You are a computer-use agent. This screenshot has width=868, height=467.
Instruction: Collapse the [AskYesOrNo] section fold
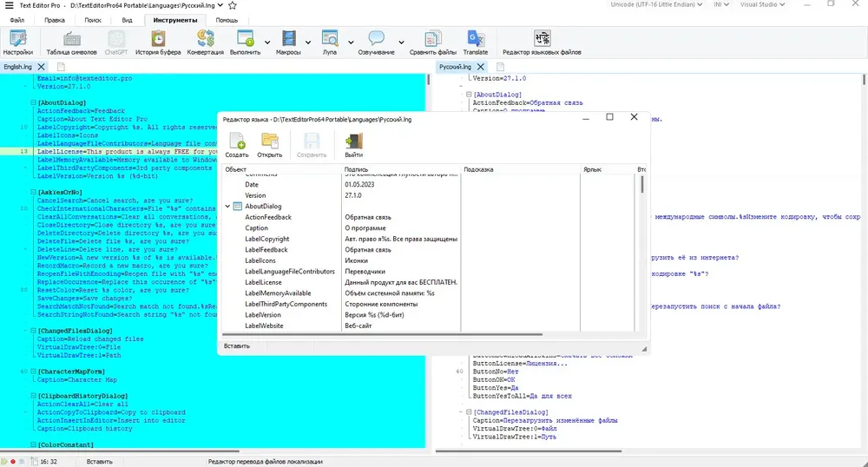pyautogui.click(x=33, y=192)
